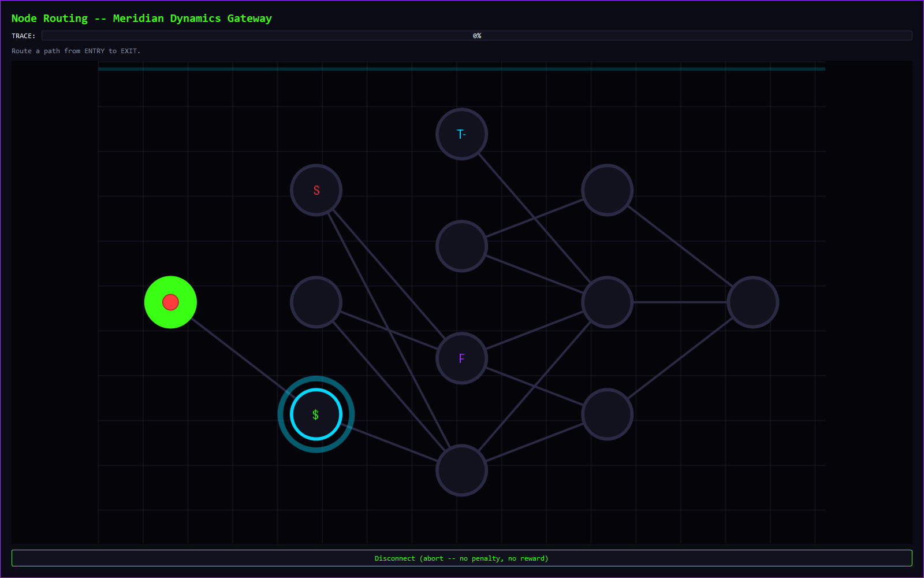This screenshot has height=578, width=924.
Task: Select the green ENTRY node with red dot
Action: pyautogui.click(x=170, y=302)
